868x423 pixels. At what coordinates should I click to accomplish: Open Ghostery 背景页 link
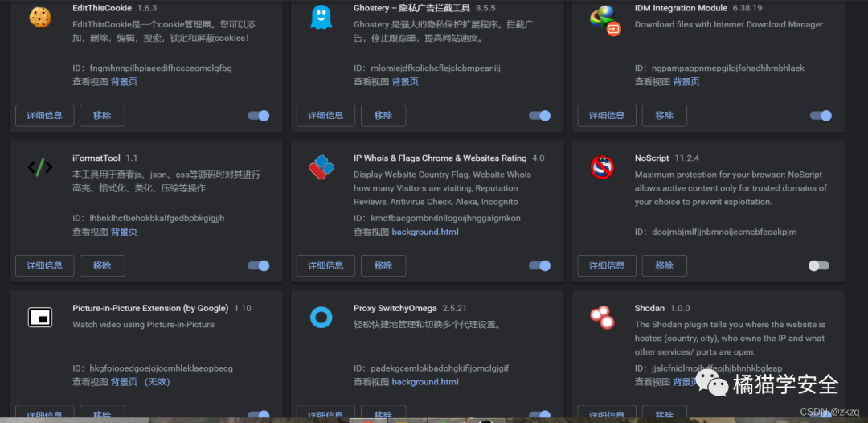[x=405, y=82]
